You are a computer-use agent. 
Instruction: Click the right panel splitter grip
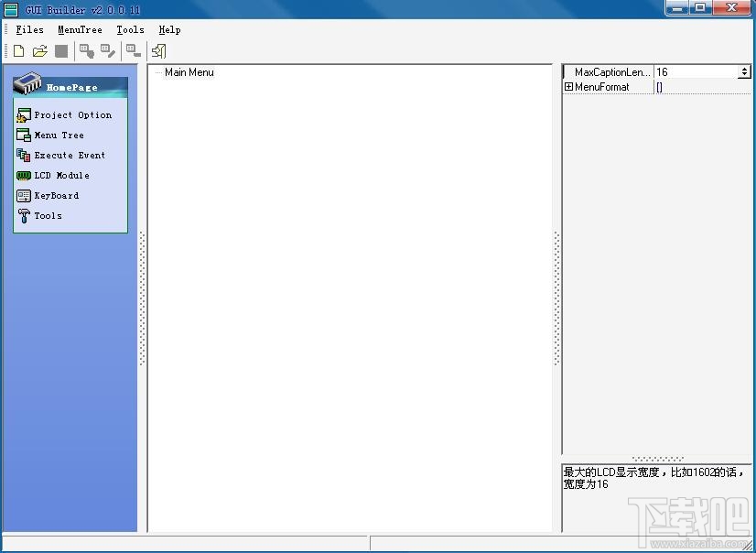click(x=556, y=298)
